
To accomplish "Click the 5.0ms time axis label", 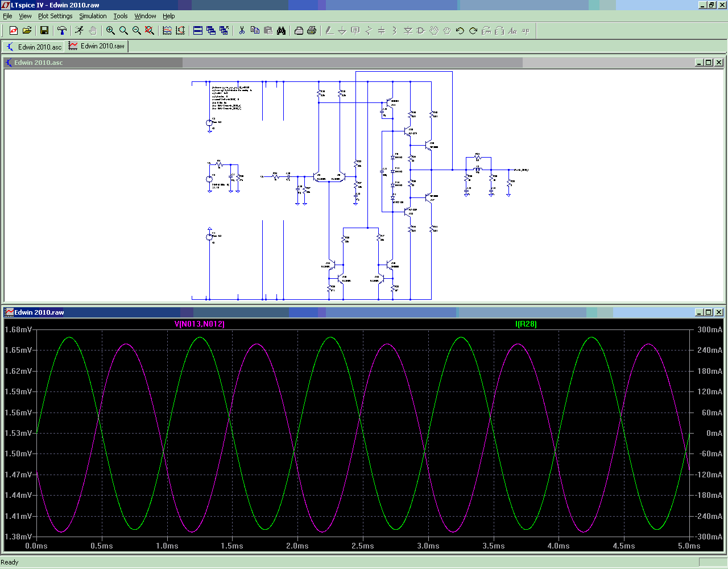I will [x=689, y=546].
